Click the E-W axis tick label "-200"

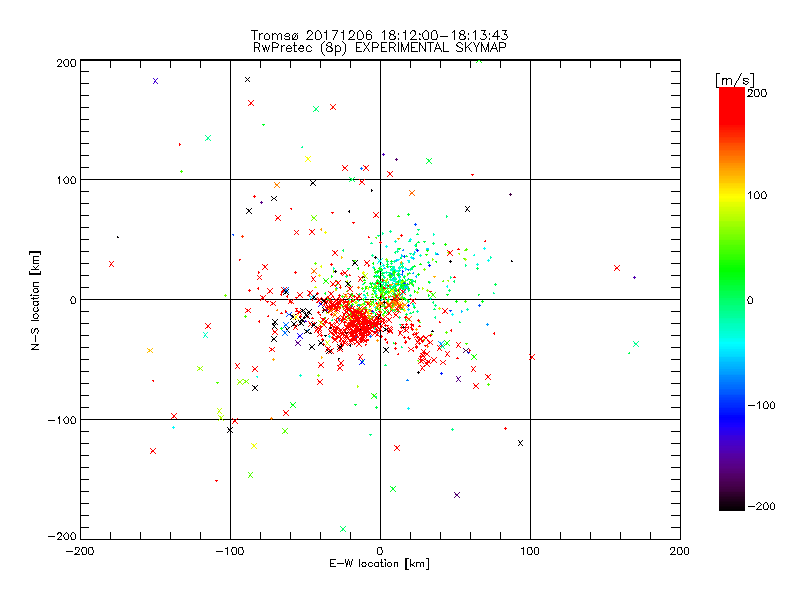80,551
